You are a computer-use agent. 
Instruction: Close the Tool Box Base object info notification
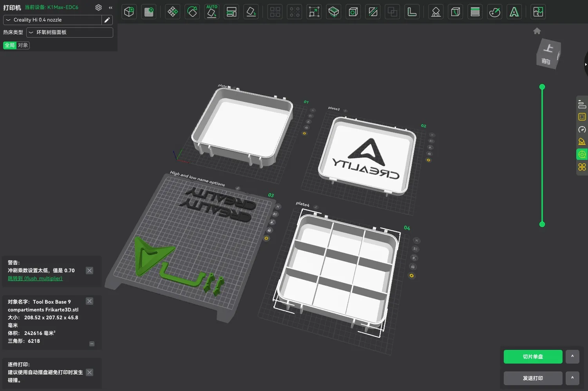click(x=90, y=301)
